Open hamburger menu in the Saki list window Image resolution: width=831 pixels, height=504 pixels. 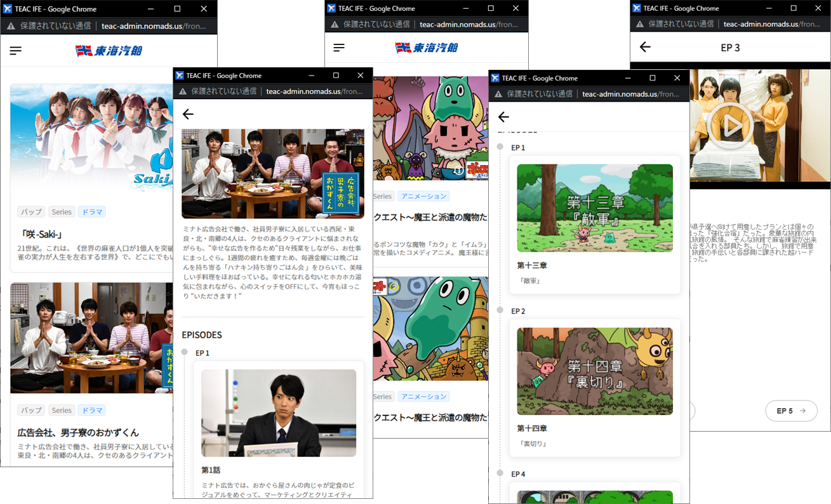point(16,51)
